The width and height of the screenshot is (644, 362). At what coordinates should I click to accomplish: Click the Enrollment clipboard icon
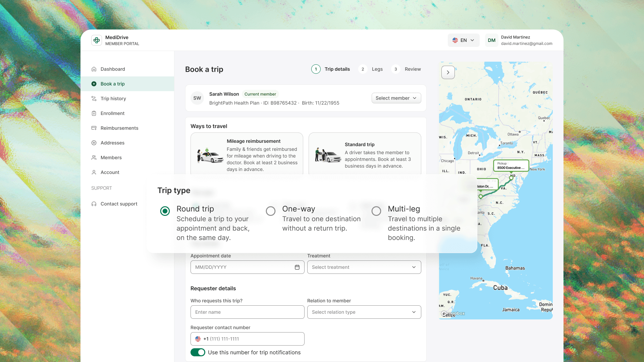click(94, 113)
